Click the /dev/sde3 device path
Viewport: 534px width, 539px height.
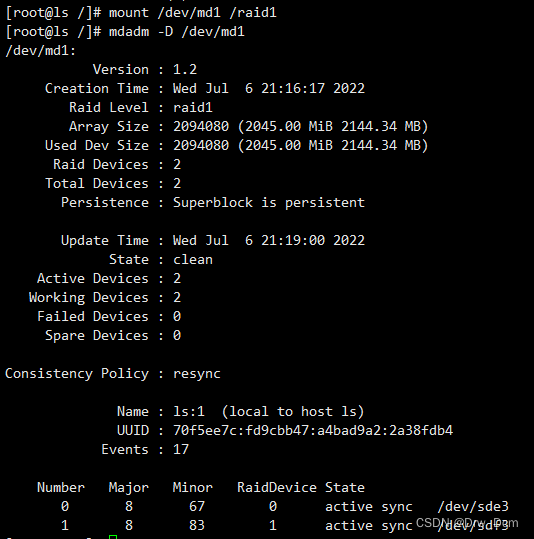tap(473, 506)
